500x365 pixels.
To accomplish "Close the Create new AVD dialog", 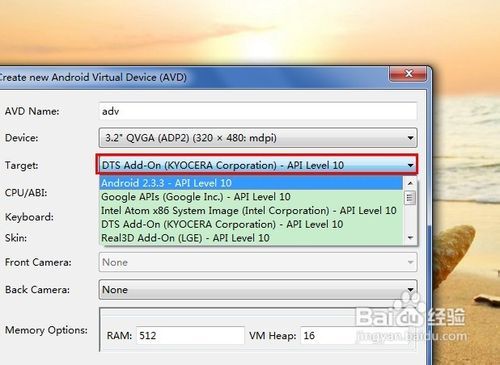I will point(408,73).
